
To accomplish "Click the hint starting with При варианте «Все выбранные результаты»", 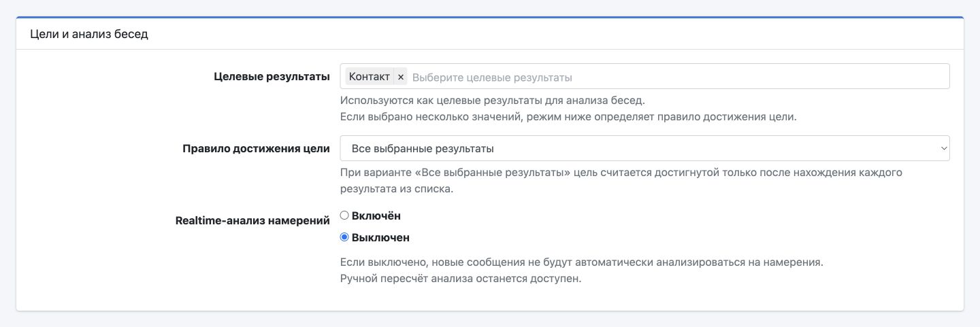I will tap(621, 180).
